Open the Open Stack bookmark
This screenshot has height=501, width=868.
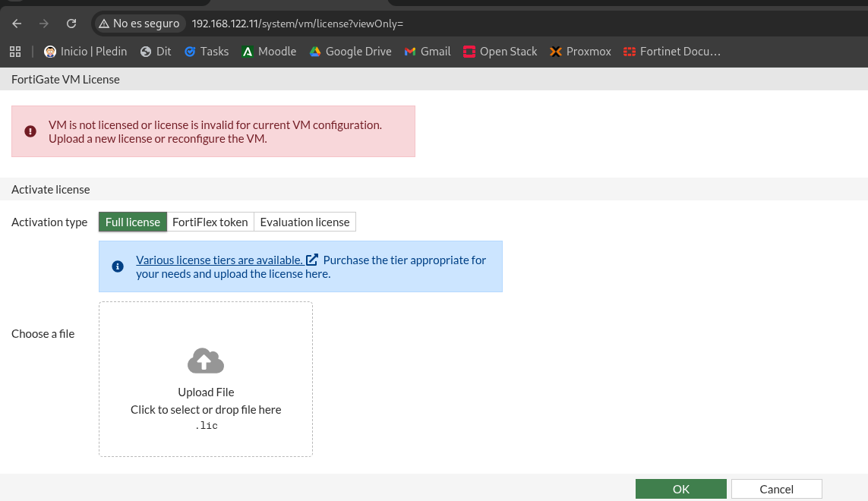(500, 52)
